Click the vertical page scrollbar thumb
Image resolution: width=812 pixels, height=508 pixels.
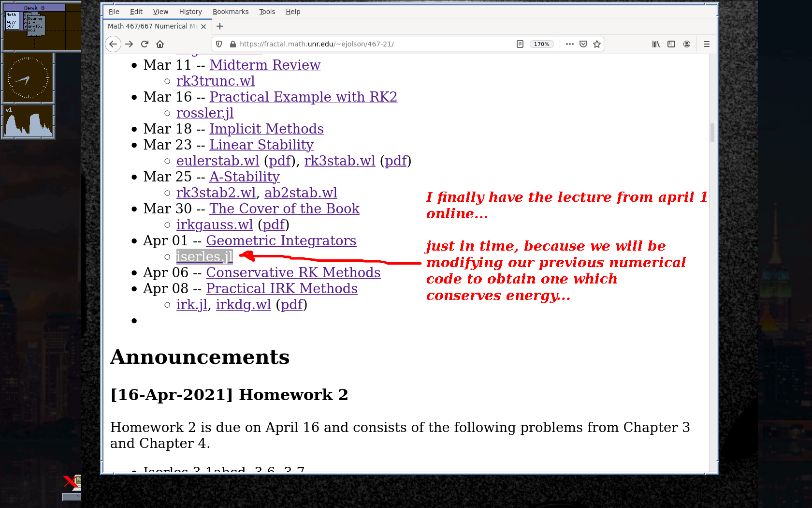click(x=712, y=132)
